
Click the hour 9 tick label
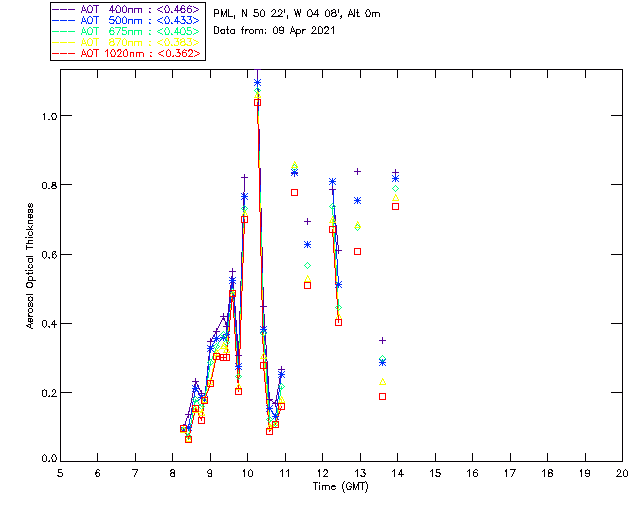click(x=210, y=473)
